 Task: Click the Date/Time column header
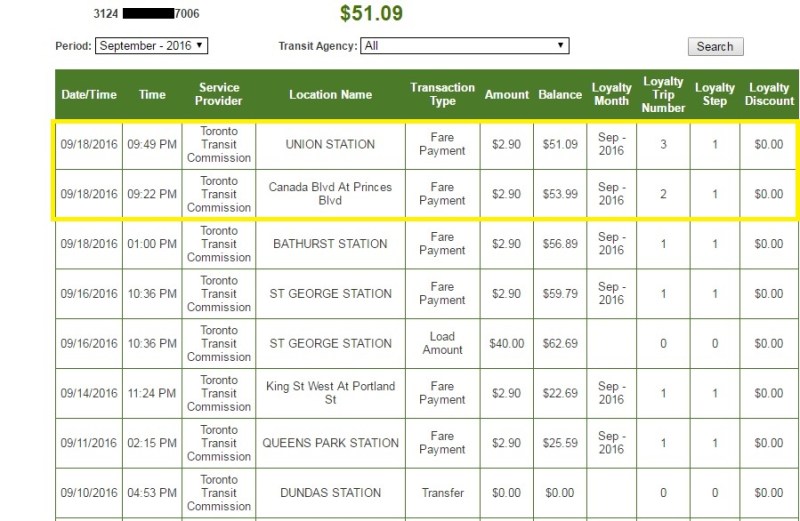coord(89,95)
